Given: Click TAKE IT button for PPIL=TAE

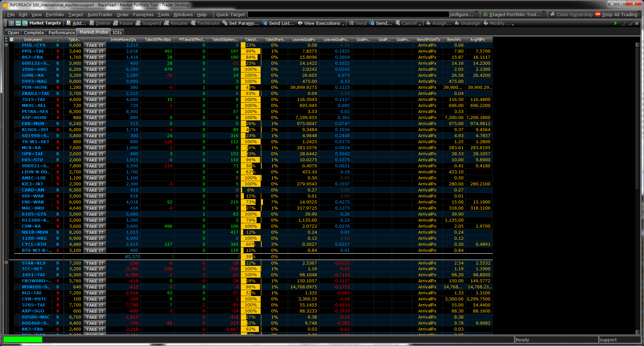Looking at the screenshot, I should pyautogui.click(x=94, y=51).
